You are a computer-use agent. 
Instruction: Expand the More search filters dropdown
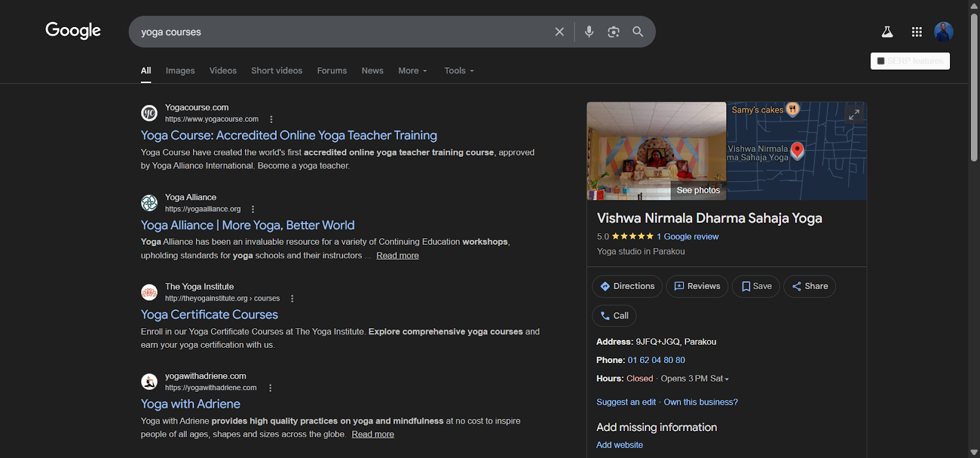point(412,70)
